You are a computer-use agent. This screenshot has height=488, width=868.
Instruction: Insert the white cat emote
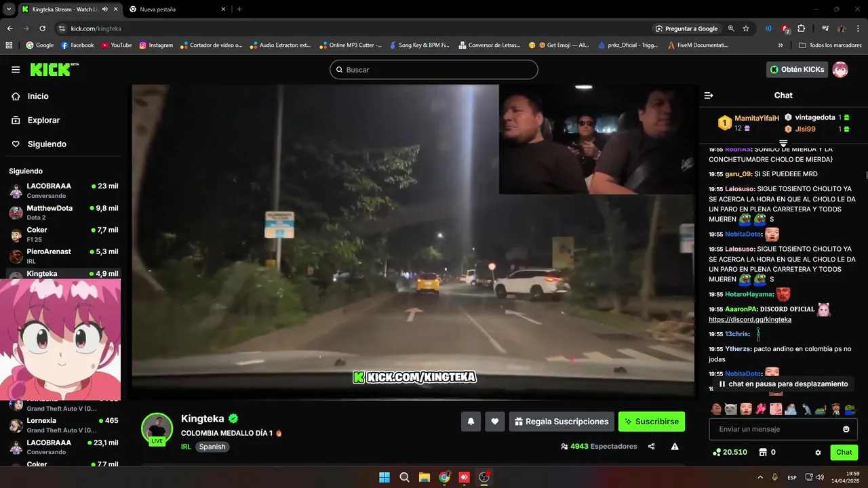click(x=730, y=409)
